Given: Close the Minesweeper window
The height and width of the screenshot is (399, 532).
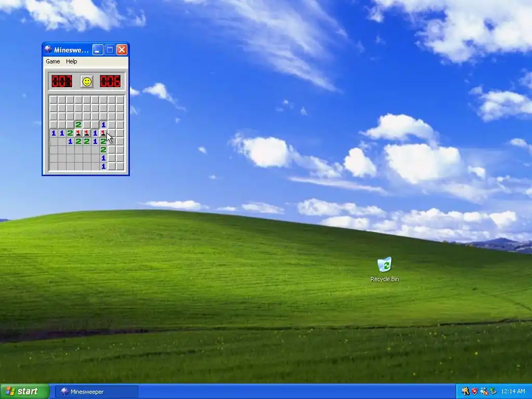Looking at the screenshot, I should [x=122, y=50].
